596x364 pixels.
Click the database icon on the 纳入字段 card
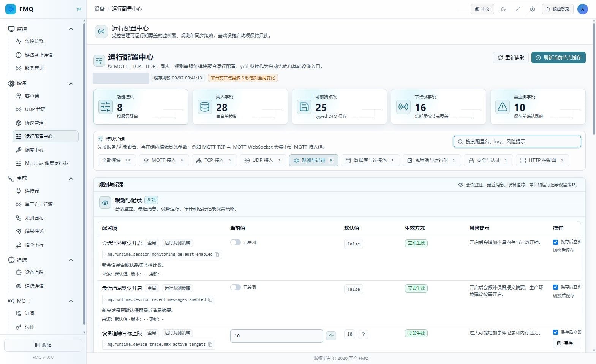click(205, 107)
